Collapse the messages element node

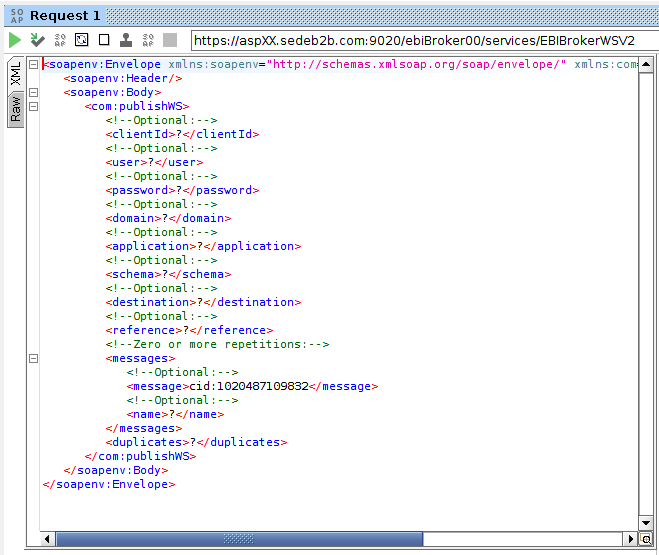pos(34,358)
